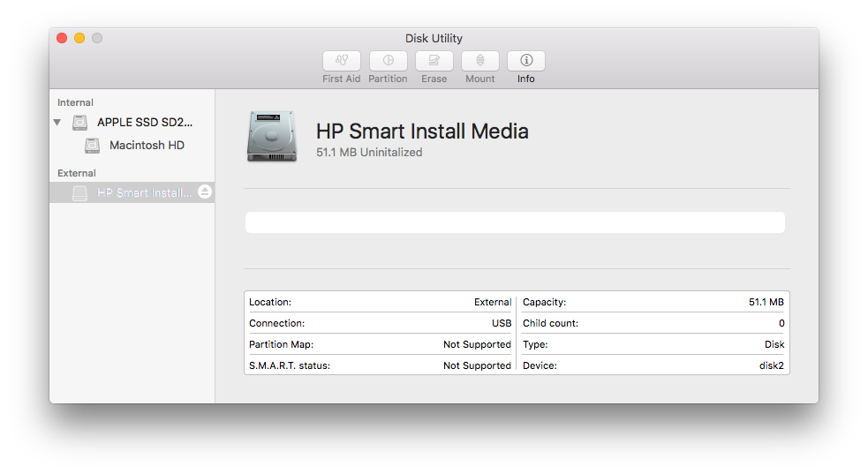868x474 pixels.
Task: Click the empty partition usage bar
Action: [x=515, y=222]
